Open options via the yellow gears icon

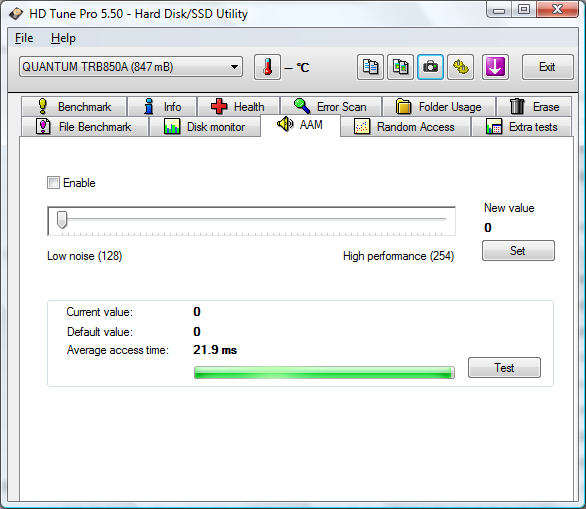tap(461, 67)
